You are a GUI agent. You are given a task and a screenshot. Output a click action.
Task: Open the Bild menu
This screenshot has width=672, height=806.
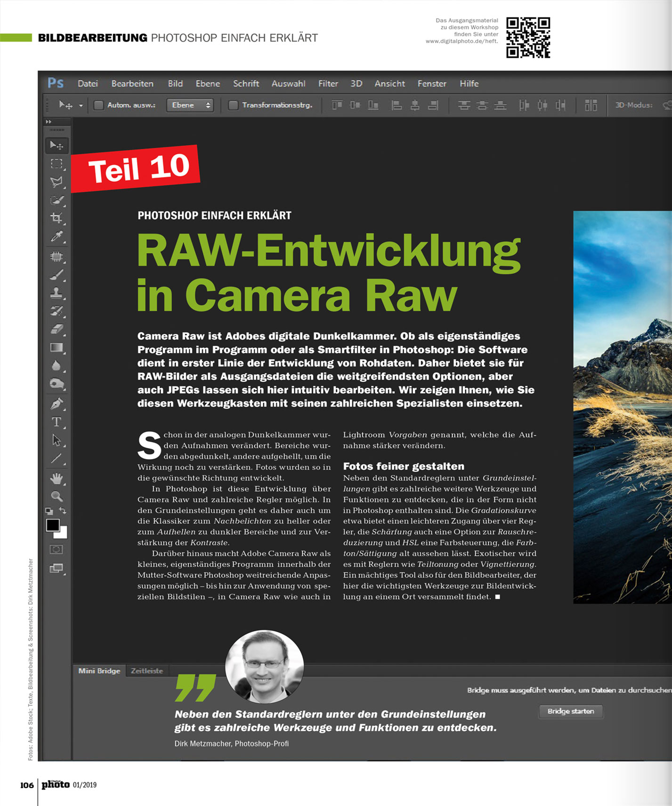(x=175, y=83)
